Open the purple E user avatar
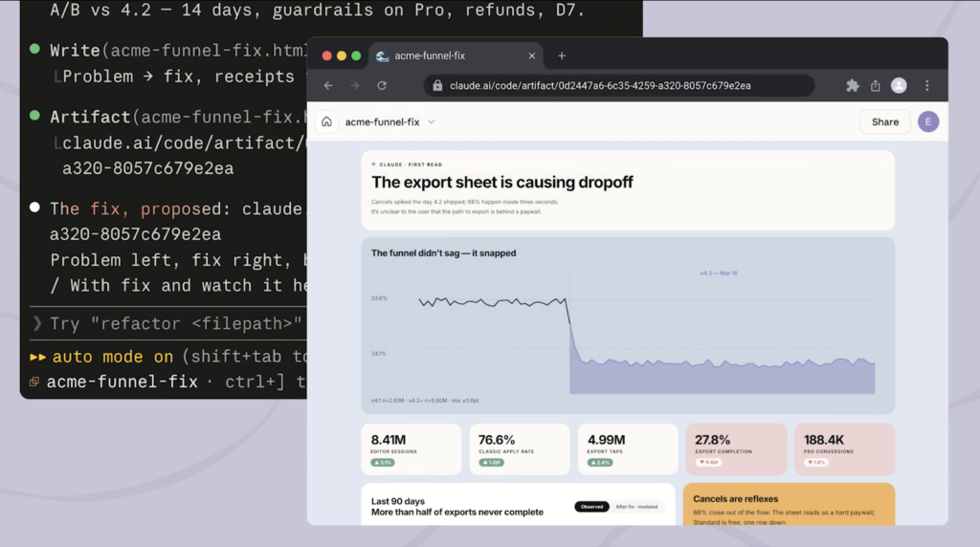The image size is (980, 547). click(x=928, y=121)
